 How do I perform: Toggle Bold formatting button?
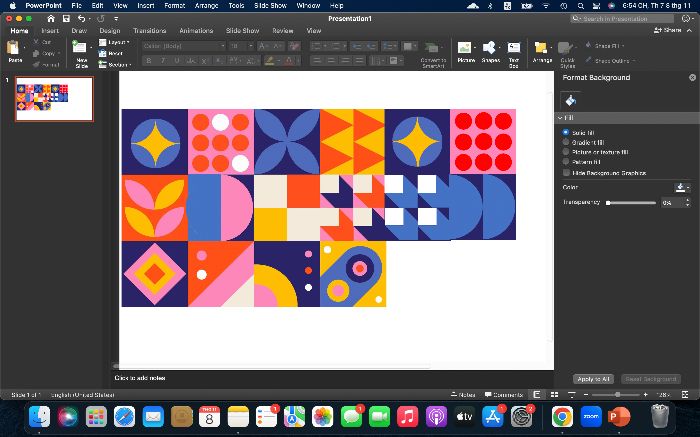point(149,61)
